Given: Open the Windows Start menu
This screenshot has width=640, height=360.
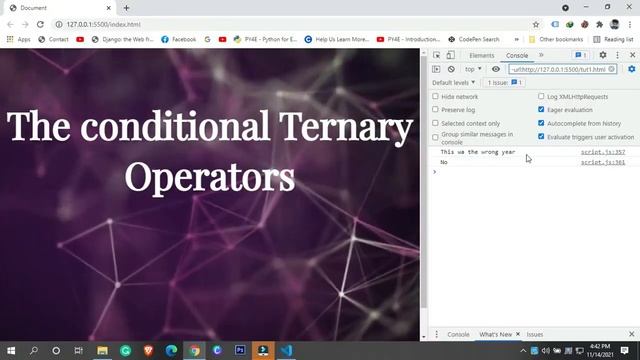Looking at the screenshot, I should [x=11, y=350].
